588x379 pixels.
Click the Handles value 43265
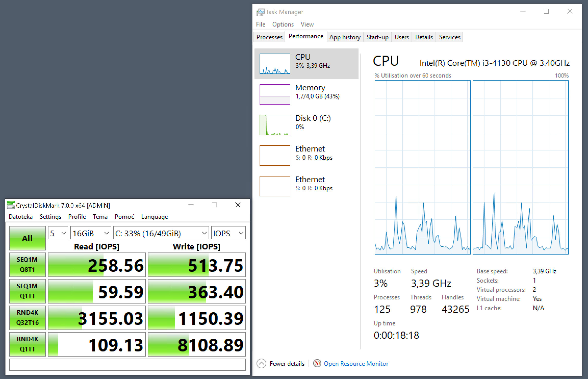point(455,309)
